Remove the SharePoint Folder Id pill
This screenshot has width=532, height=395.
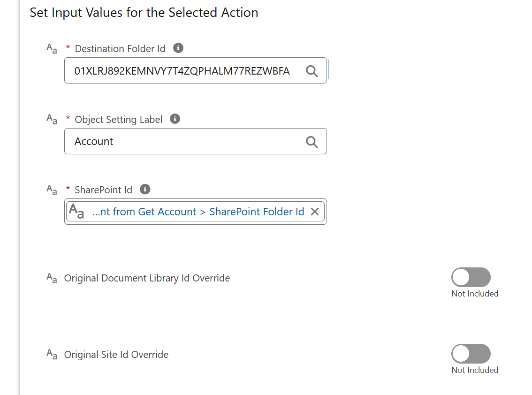[x=315, y=212]
